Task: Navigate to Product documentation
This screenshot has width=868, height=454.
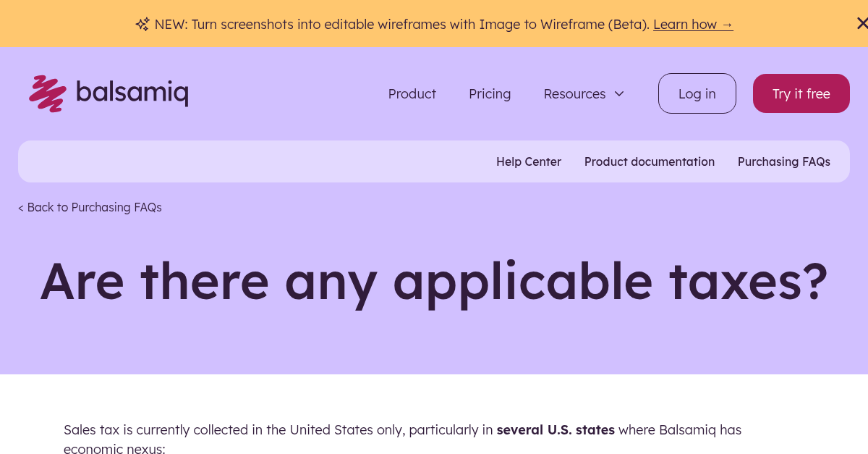Action: [x=649, y=161]
